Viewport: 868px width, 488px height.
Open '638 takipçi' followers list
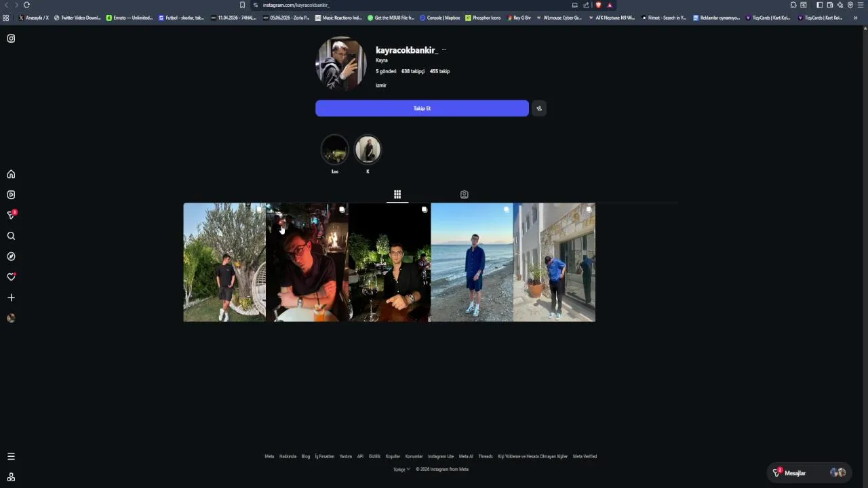(413, 71)
